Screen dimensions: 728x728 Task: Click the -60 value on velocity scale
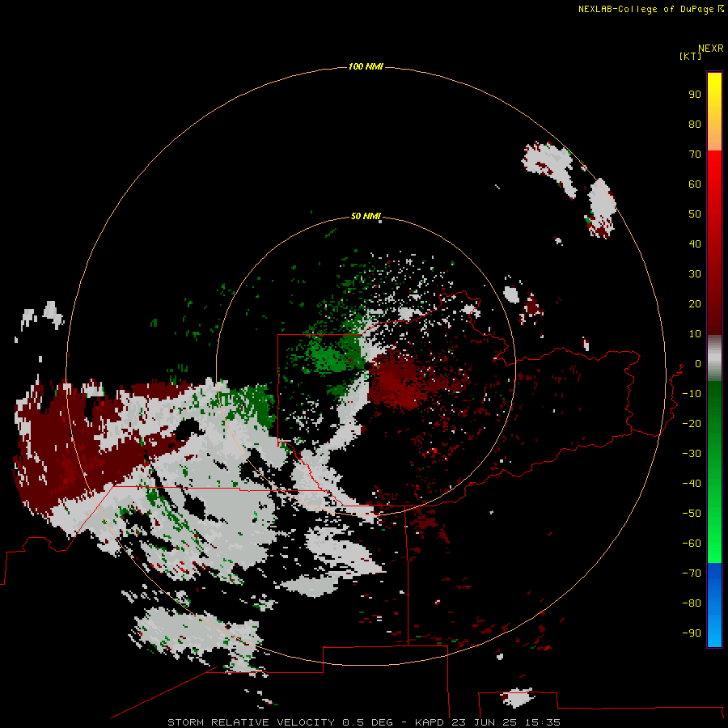692,544
